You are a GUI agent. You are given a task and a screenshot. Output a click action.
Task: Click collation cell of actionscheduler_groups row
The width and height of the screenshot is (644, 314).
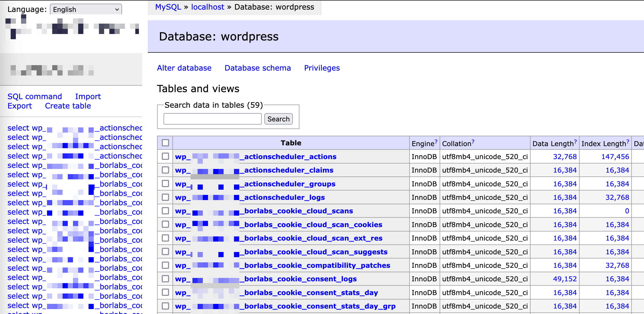coord(485,184)
